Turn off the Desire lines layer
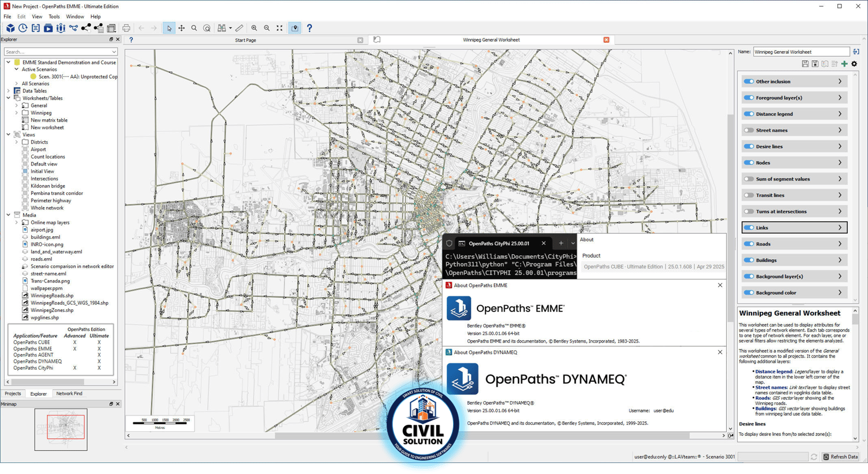868x474 pixels. (749, 146)
